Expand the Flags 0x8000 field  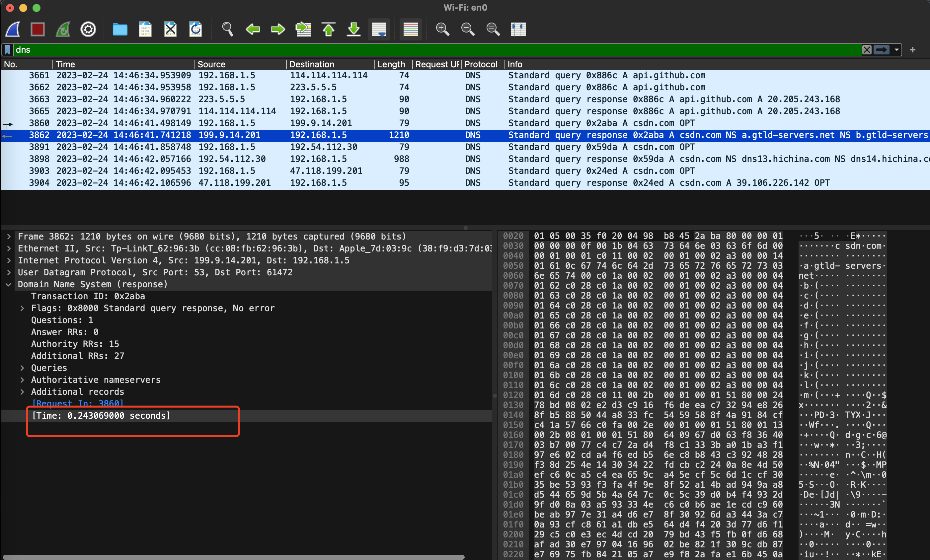tap(22, 308)
